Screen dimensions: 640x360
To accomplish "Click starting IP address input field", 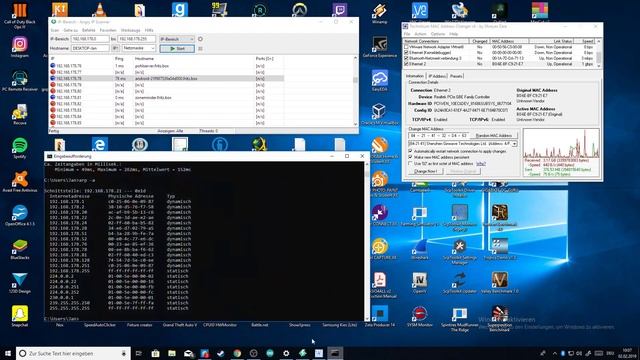I will pos(90,39).
